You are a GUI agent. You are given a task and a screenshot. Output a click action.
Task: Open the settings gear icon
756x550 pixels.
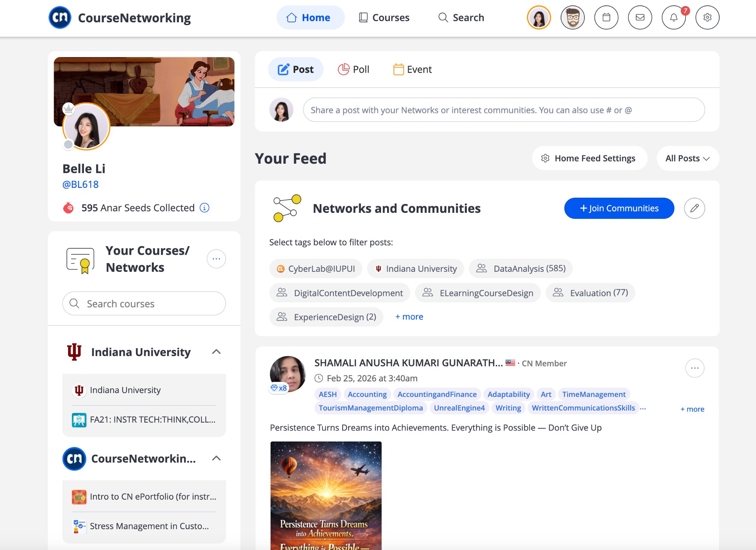tap(708, 17)
